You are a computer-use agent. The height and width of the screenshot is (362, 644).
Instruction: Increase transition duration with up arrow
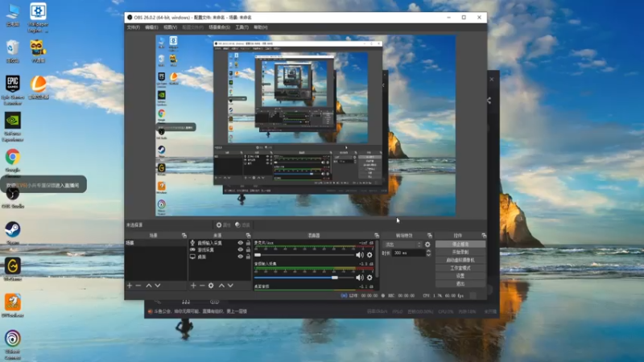[x=428, y=251]
